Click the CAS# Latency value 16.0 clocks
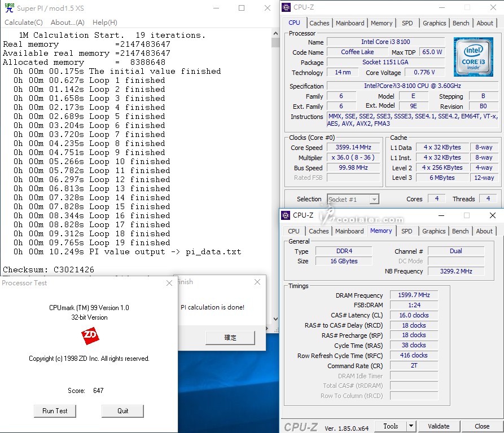Screen dimensions: 504x433 [x=414, y=315]
